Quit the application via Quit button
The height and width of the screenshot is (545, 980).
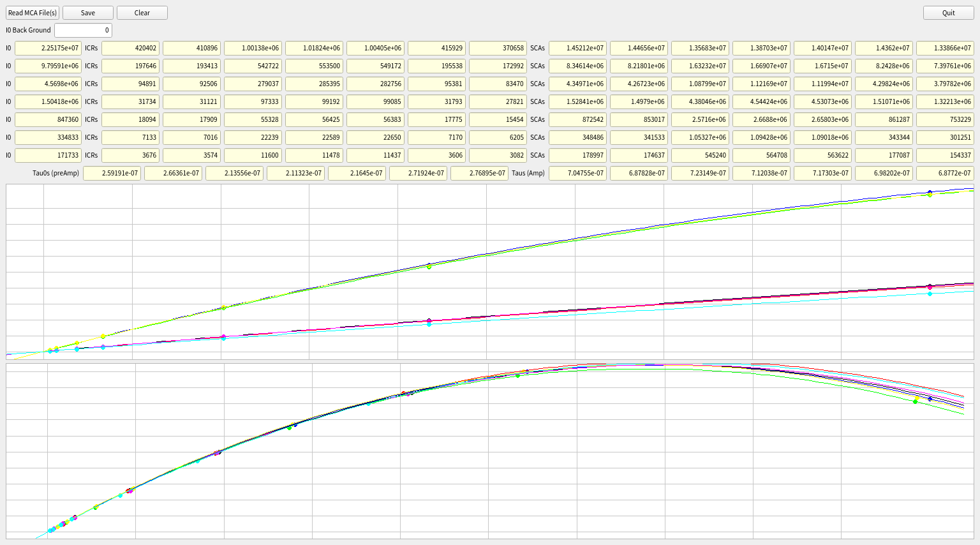[948, 13]
